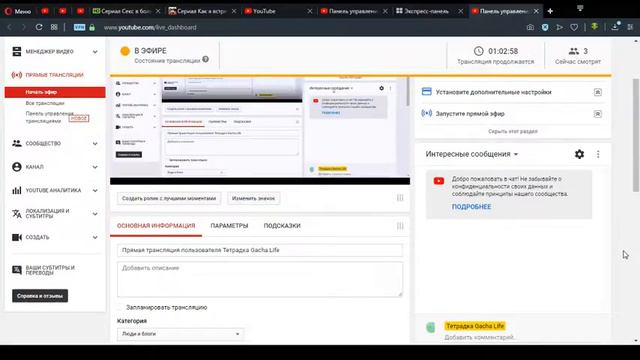
Task: Click the browser address bar URL
Action: click(x=150, y=27)
